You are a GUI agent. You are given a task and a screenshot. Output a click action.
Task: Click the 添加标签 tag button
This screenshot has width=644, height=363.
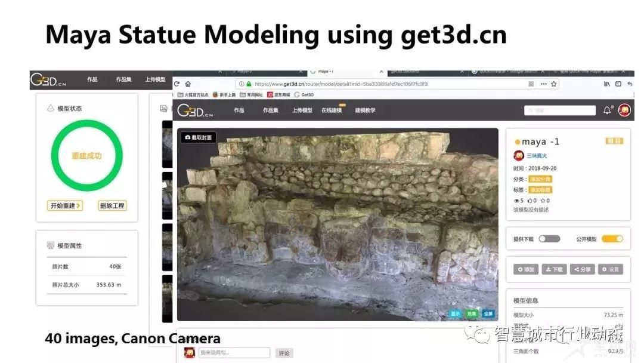click(x=540, y=190)
